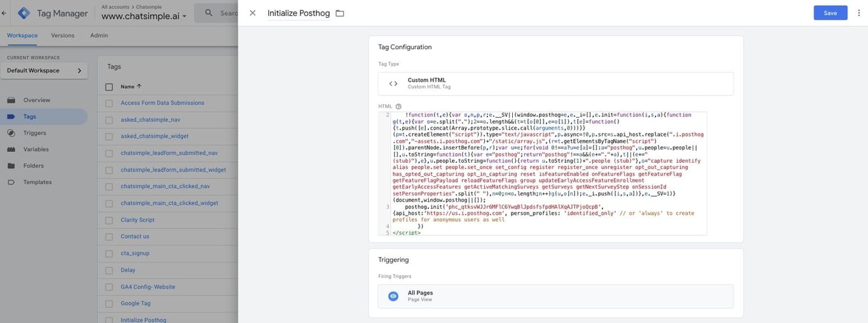Click the Save button
868x323 pixels.
(x=830, y=13)
